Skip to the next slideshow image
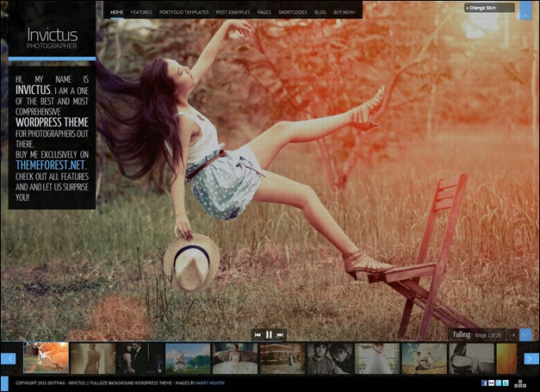 280,334
